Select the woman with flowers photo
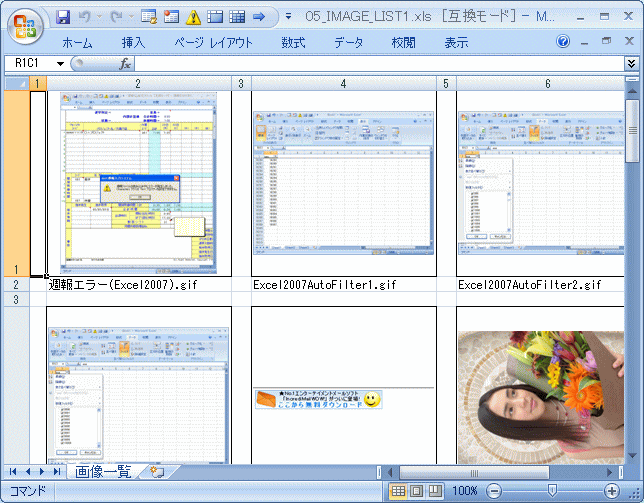The image size is (644, 503). coord(541,397)
